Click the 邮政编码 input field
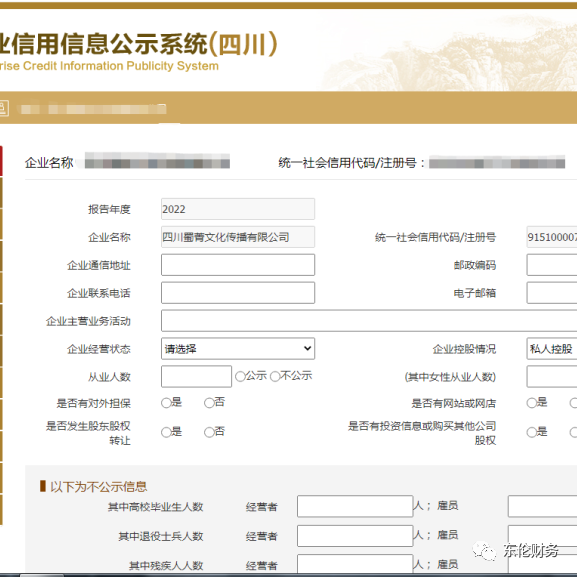 [x=552, y=265]
